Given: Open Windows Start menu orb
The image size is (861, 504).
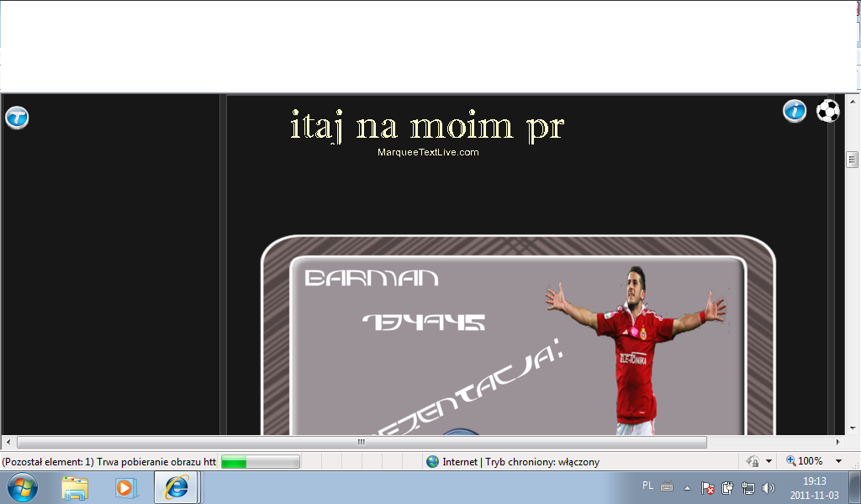Looking at the screenshot, I should click(22, 487).
